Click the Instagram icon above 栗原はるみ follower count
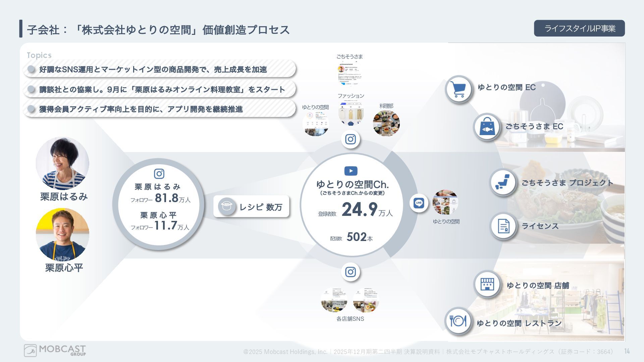644x362 pixels. (x=159, y=174)
